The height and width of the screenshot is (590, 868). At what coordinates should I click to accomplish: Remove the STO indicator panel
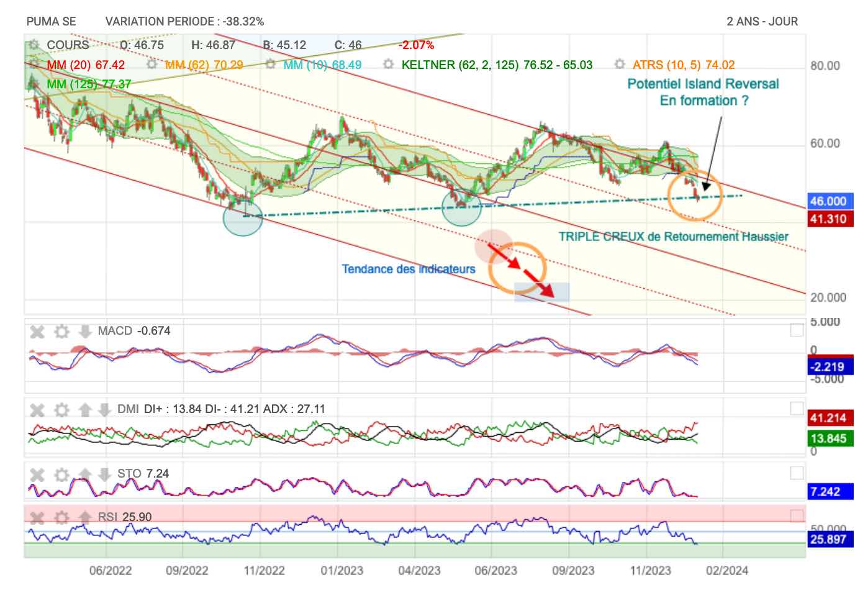click(37, 474)
